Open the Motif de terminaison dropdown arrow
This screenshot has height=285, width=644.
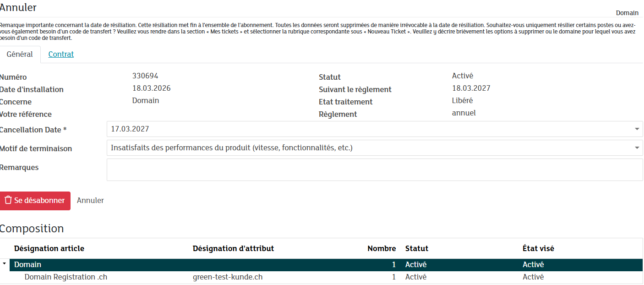pos(637,148)
